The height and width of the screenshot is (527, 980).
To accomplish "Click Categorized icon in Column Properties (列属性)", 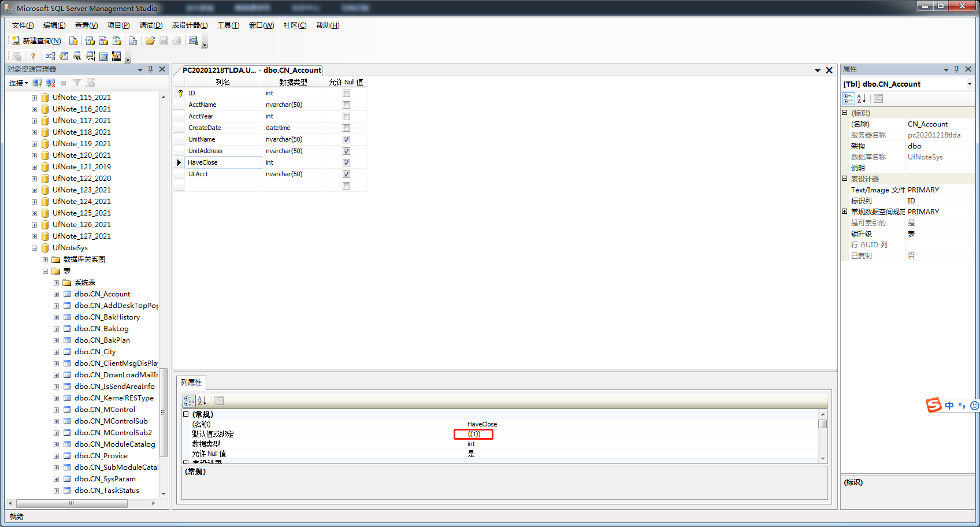I will 189,400.
